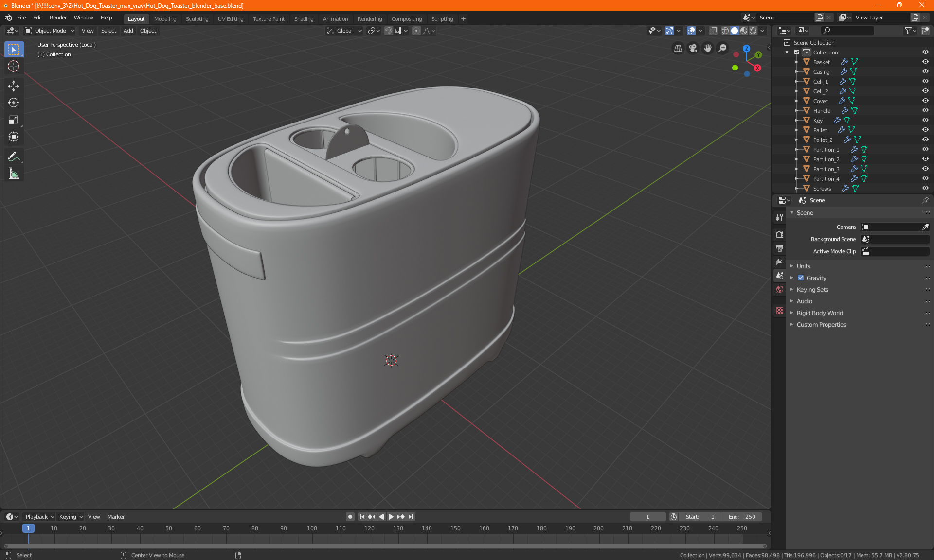The image size is (934, 560).
Task: Switch to wireframe shading mode
Action: (725, 31)
